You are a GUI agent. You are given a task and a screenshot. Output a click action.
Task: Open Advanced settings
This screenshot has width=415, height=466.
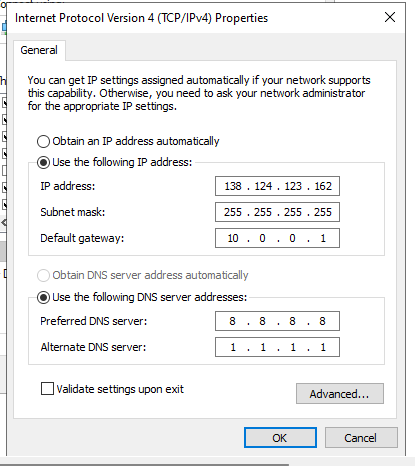pyautogui.click(x=340, y=394)
